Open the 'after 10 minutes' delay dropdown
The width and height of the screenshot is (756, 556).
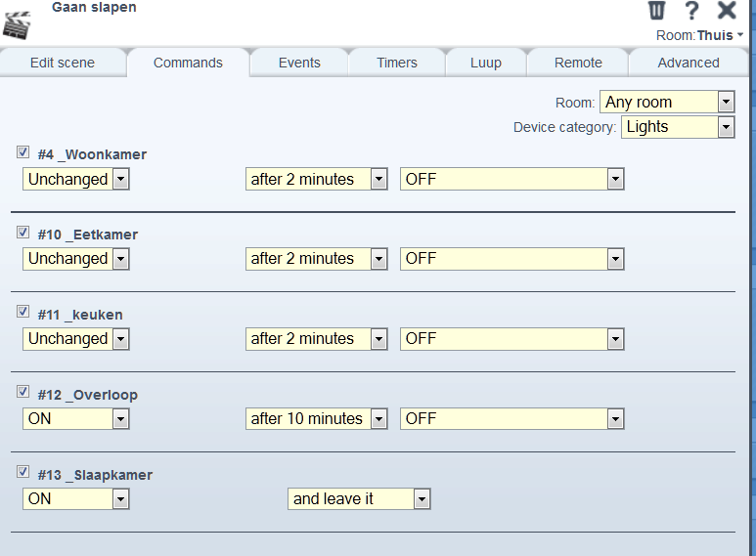[x=316, y=418]
